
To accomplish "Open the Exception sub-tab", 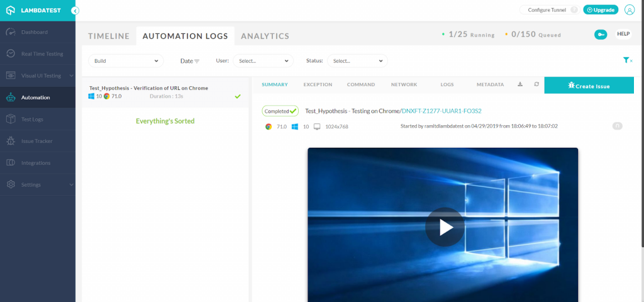I will 318,84.
